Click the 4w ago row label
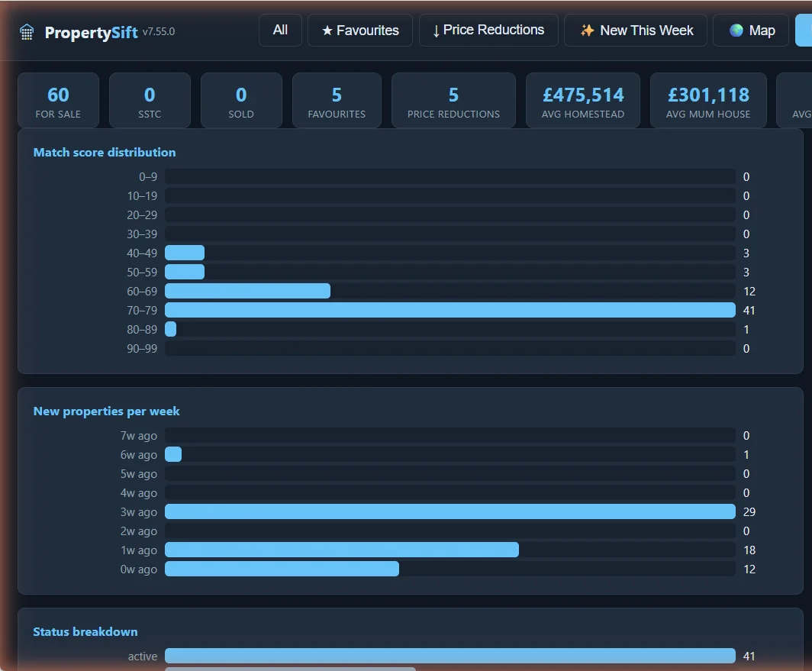The width and height of the screenshot is (812, 671). click(x=139, y=493)
